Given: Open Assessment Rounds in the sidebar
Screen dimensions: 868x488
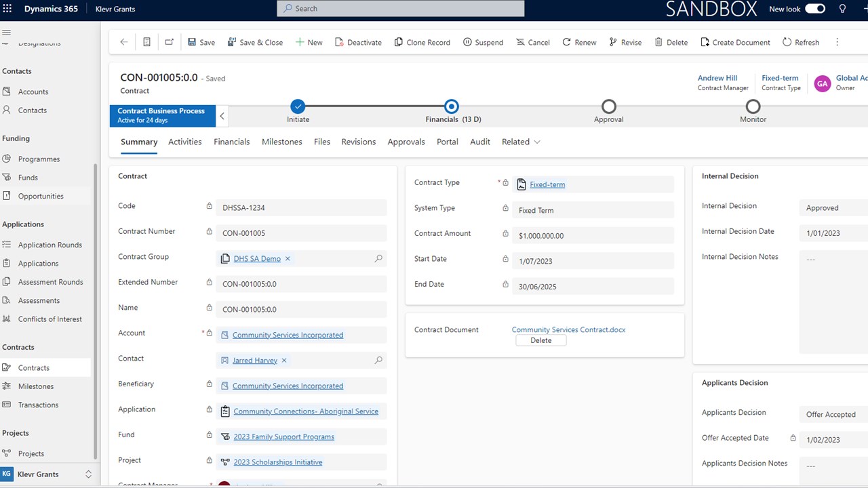Looking at the screenshot, I should pos(51,282).
